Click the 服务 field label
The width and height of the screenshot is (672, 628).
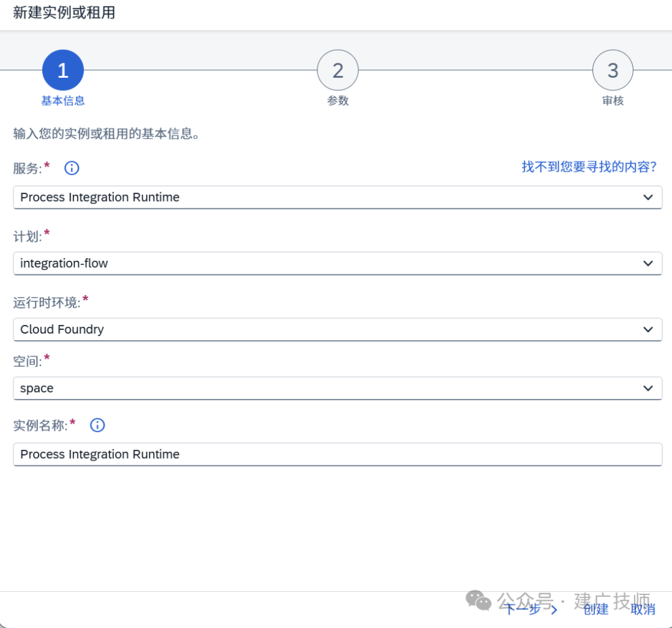[27, 168]
